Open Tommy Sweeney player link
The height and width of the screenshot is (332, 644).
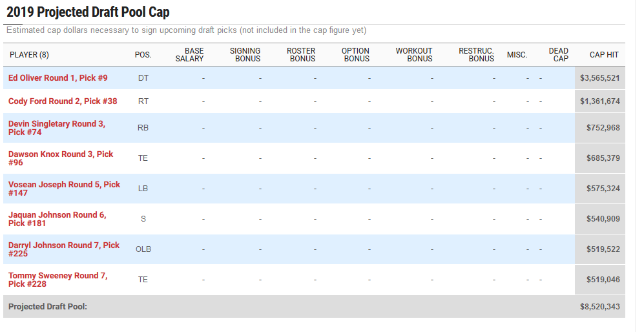(58, 280)
